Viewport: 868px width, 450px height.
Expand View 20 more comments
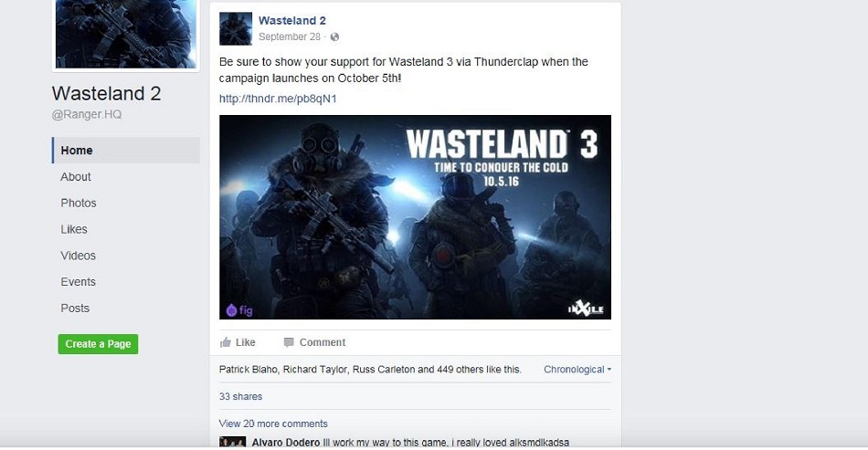[x=273, y=424]
